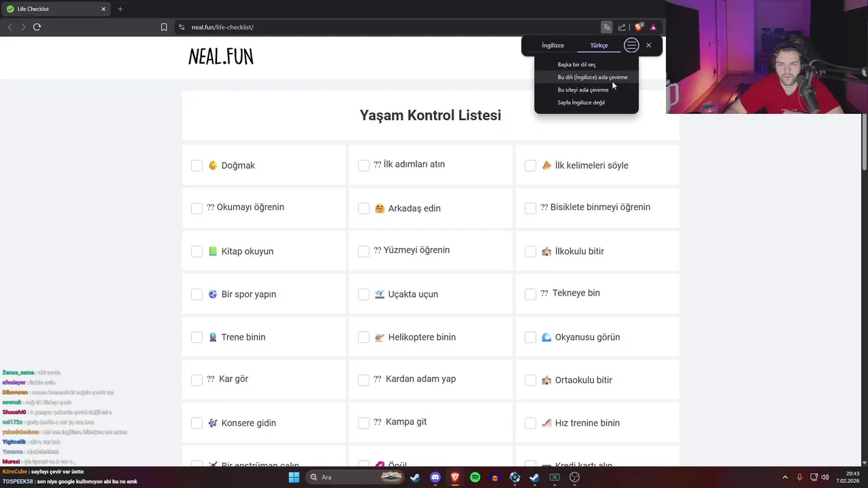Check the İlk adımları atın checkbox
Screen dimensions: 868x488
363,165
